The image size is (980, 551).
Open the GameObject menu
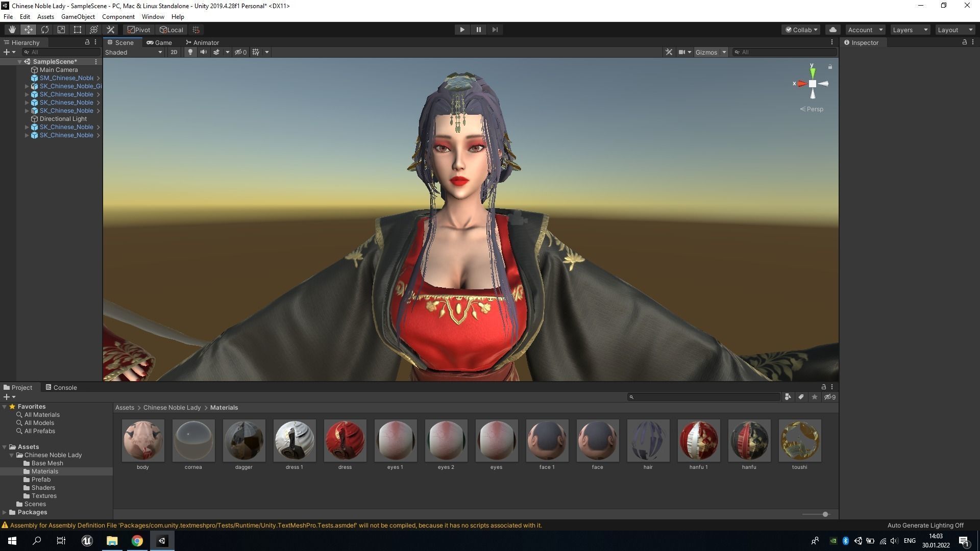pyautogui.click(x=78, y=16)
